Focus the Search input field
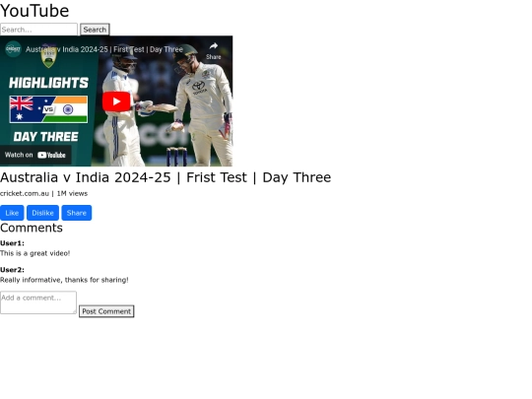 [x=38, y=30]
